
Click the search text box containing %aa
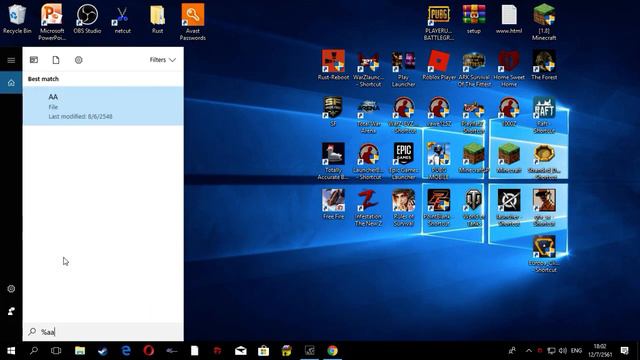point(103,332)
